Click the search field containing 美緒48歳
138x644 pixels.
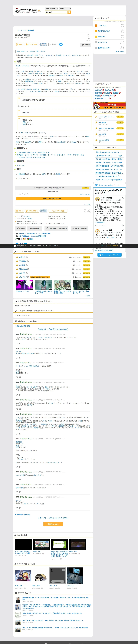click(x=56, y=12)
